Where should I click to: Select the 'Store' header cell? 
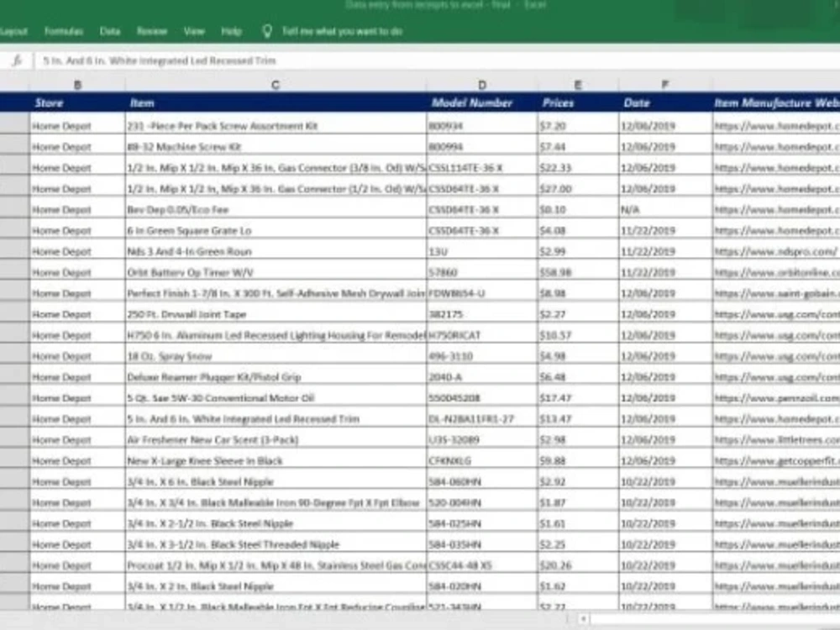point(77,102)
